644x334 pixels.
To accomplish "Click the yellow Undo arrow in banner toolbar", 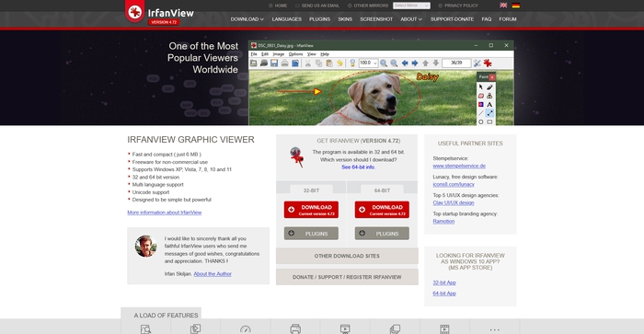I will (339, 63).
